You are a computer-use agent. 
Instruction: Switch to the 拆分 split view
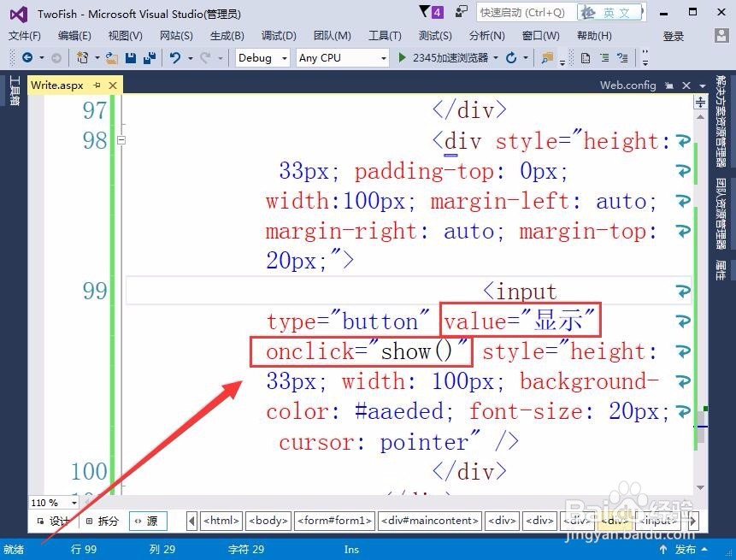click(x=103, y=521)
